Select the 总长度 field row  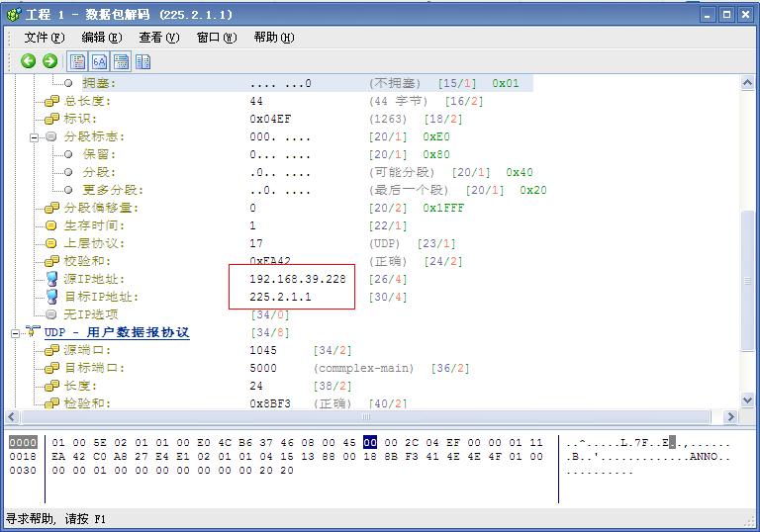coord(273,101)
